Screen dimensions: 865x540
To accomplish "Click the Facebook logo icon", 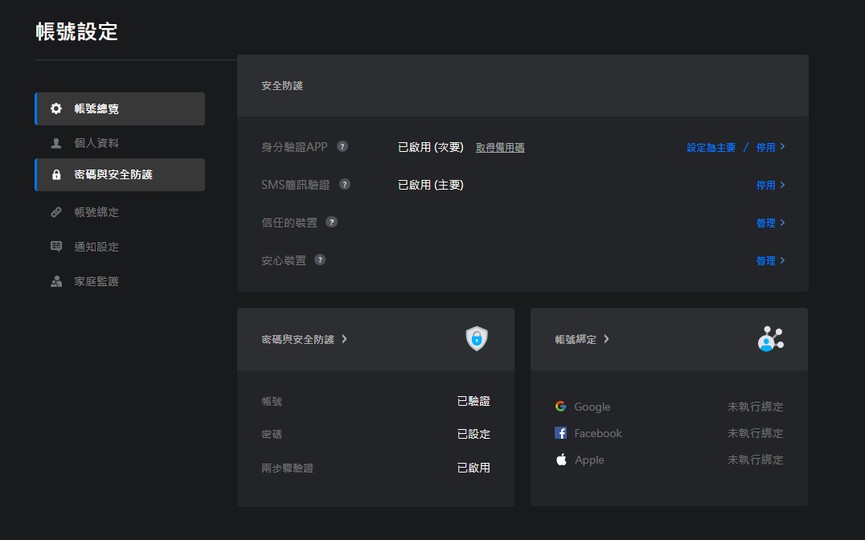I will (x=560, y=433).
